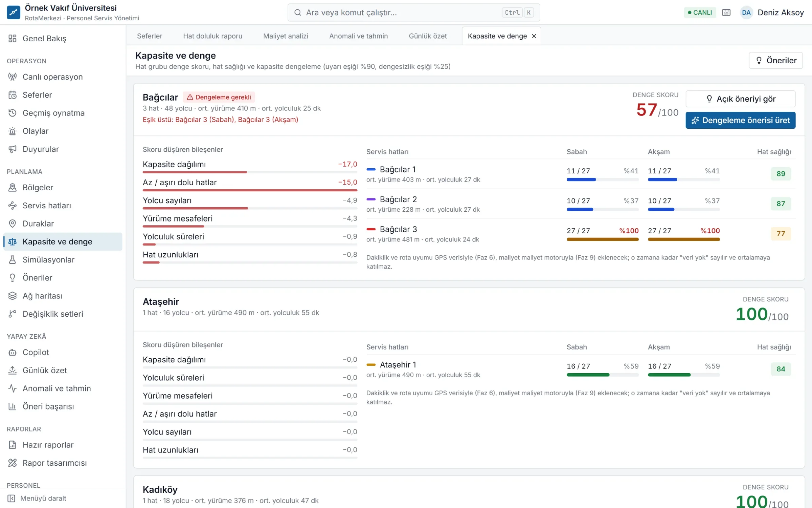Close the Kapasite ve denge tab
The width and height of the screenshot is (812, 508).
534,36
